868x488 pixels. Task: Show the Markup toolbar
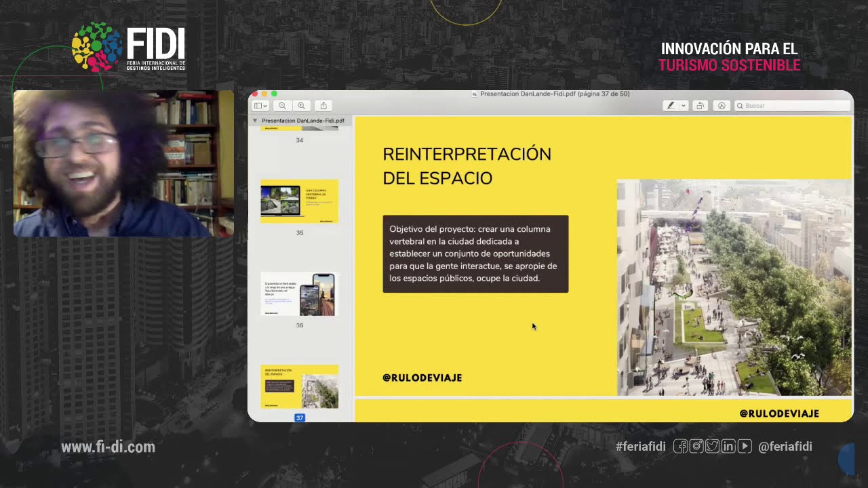[722, 106]
